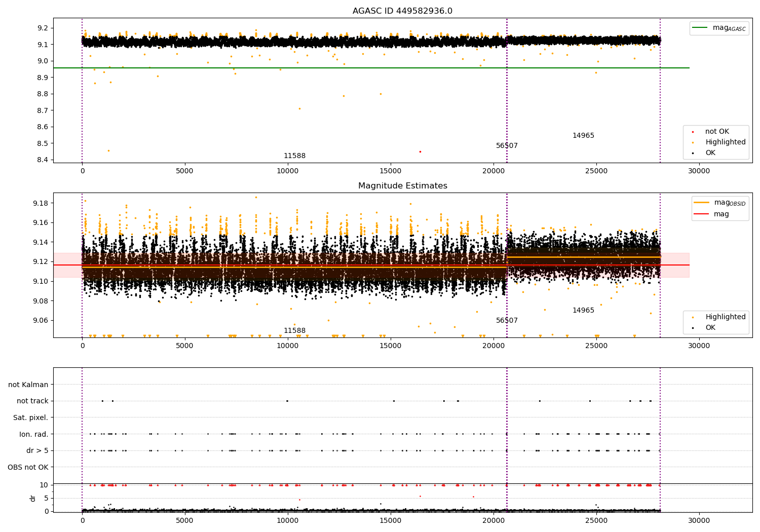Click the 8.9 y-axis tick label

[44, 78]
